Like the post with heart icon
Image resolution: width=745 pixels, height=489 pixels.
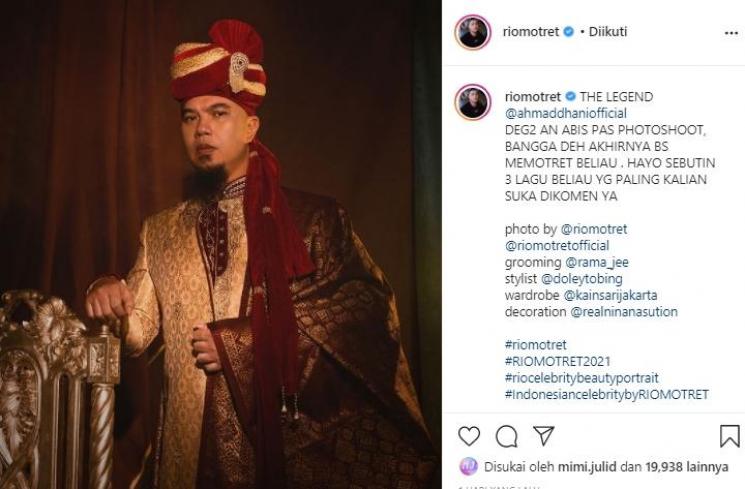coord(469,436)
